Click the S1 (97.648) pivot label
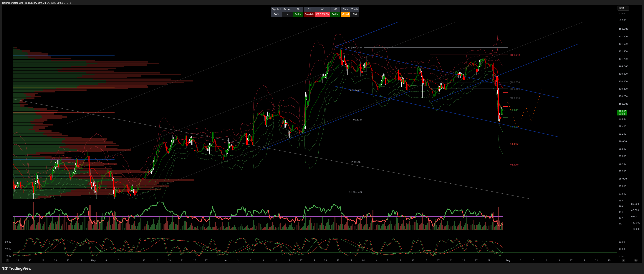644x274 pixels. pos(355,192)
